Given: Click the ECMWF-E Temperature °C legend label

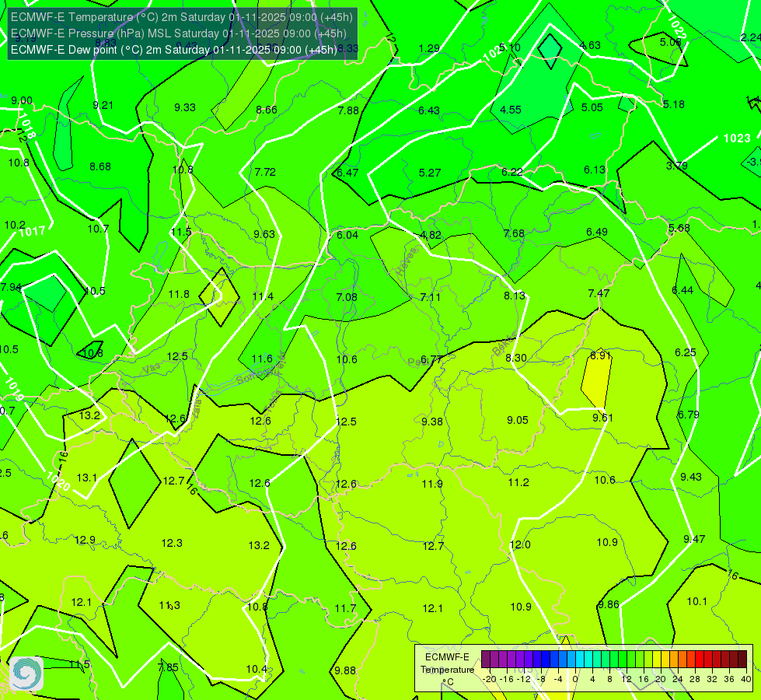Looking at the screenshot, I should (447, 670).
